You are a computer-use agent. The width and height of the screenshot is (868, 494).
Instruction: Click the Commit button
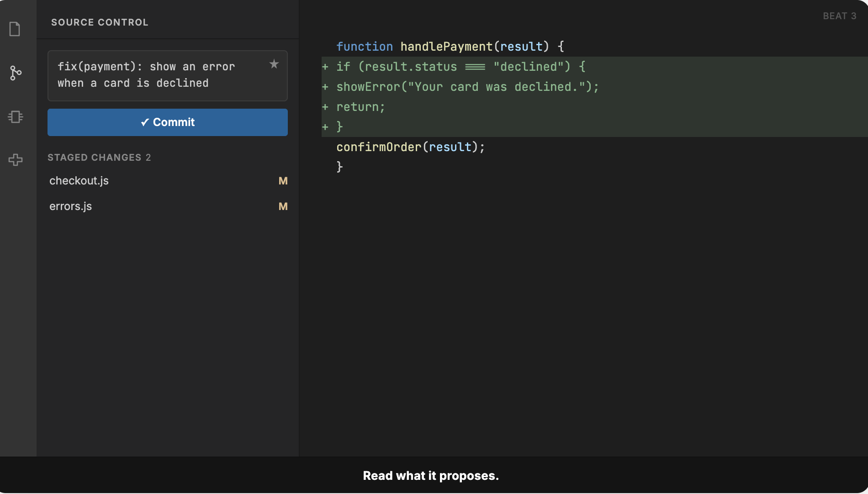[168, 122]
